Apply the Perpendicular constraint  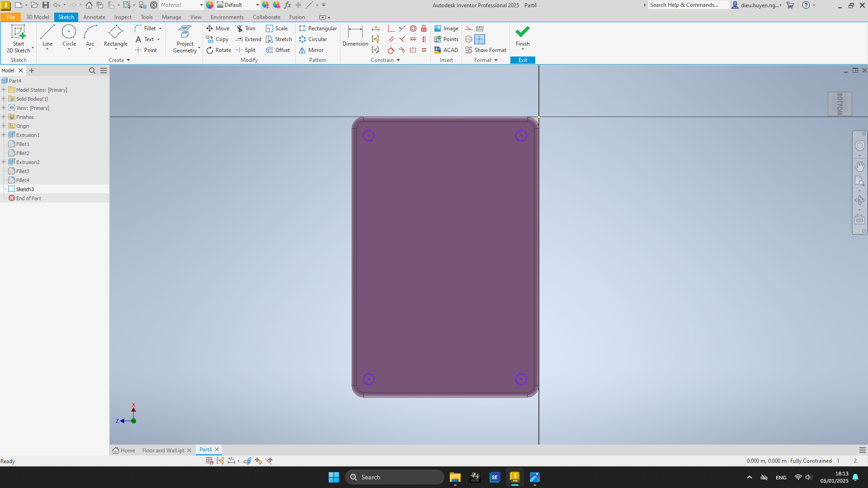point(402,39)
